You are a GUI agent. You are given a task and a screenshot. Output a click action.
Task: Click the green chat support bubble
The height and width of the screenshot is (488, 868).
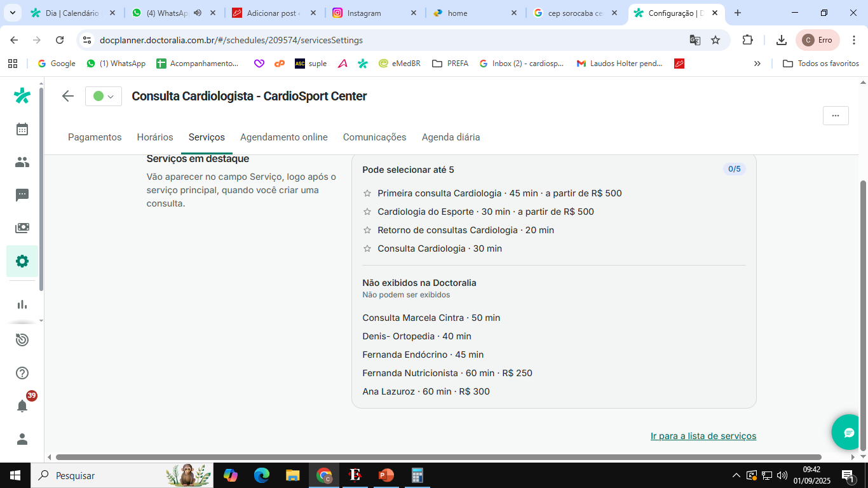click(849, 433)
